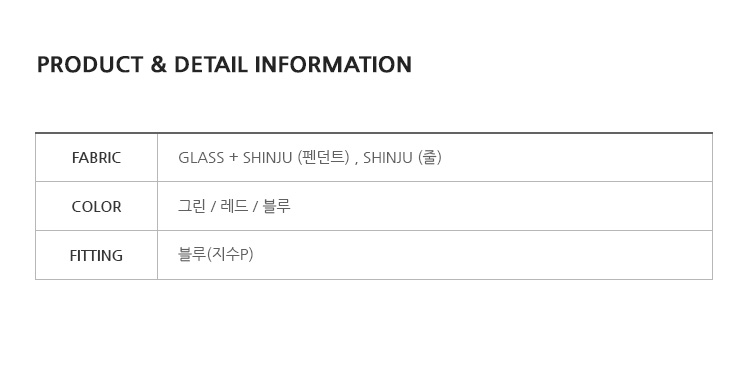
Task: Click the word INFORMATION in the heading
Action: [x=333, y=65]
